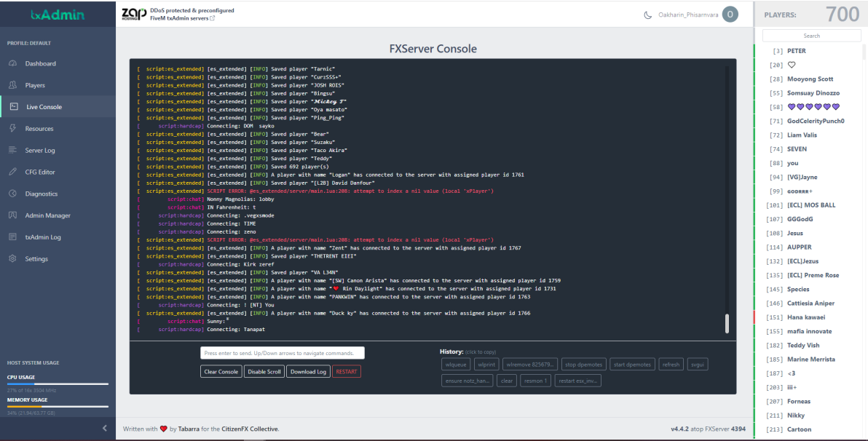Click the Settings gear icon
The image size is (868, 441).
(x=12, y=258)
